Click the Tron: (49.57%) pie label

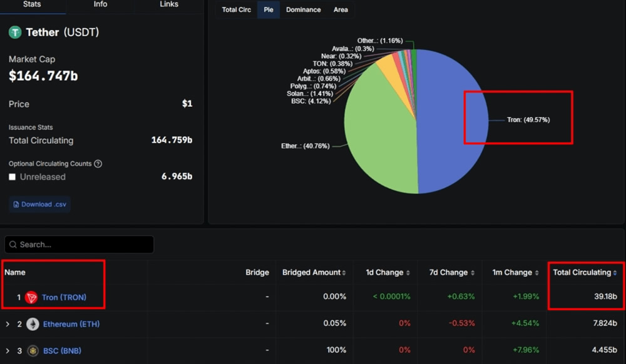point(528,119)
